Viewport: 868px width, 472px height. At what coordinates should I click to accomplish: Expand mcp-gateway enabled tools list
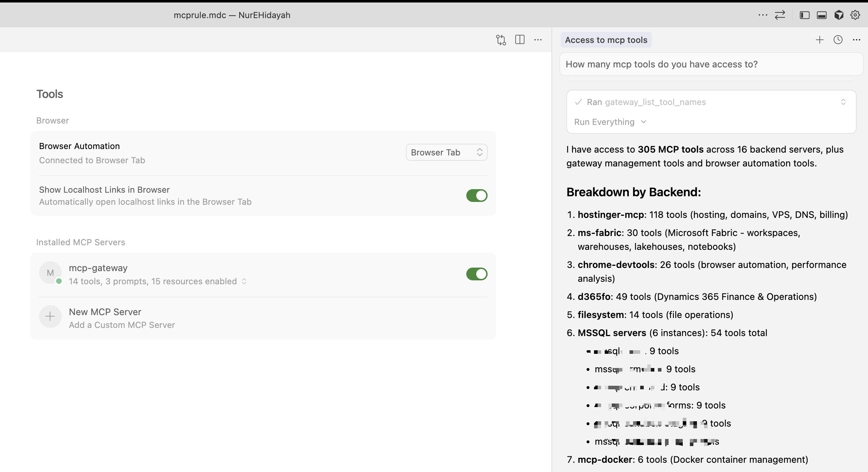tap(244, 281)
